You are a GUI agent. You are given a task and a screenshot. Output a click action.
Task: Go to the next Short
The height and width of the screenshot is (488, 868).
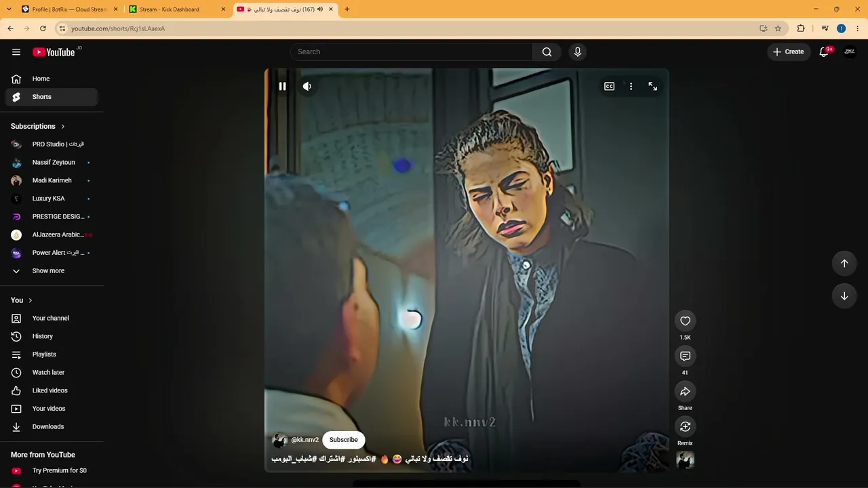844,296
